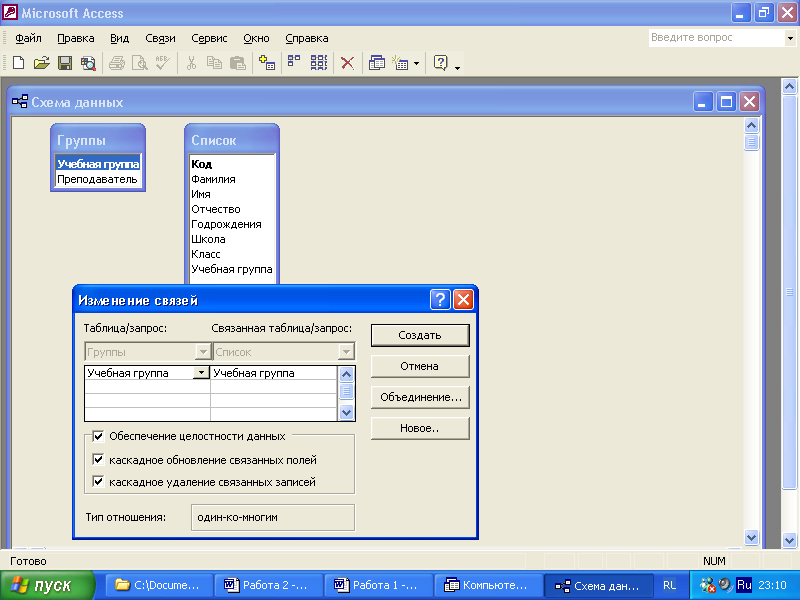Click the Help question mark toolbar icon

coord(440,63)
